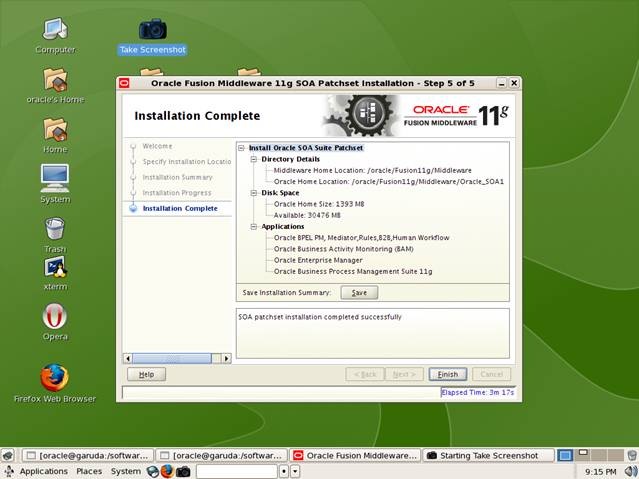Collapse the Disk Space tree node
Image resolution: width=639 pixels, height=479 pixels.
point(253,193)
